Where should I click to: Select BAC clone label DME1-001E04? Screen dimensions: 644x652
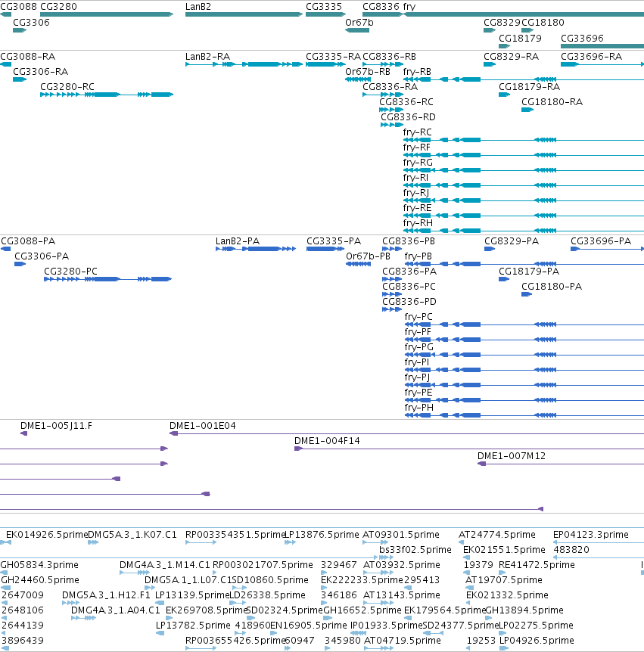coord(203,426)
